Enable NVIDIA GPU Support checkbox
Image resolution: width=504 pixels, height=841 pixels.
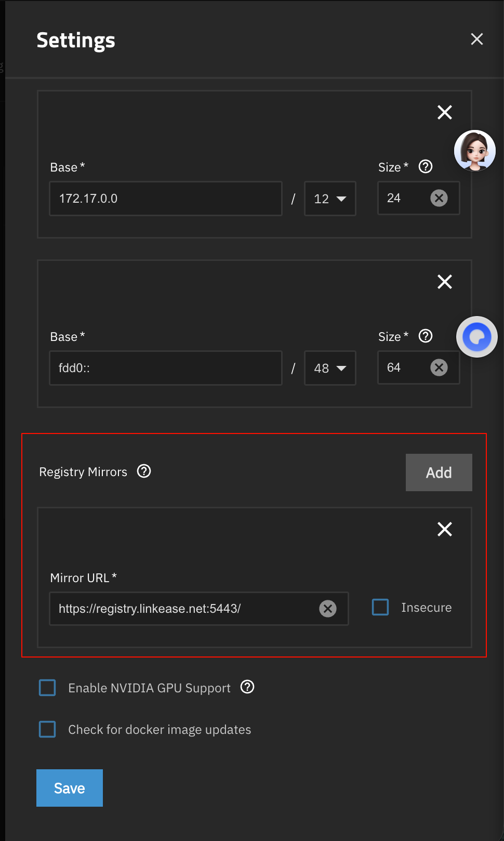pyautogui.click(x=47, y=688)
